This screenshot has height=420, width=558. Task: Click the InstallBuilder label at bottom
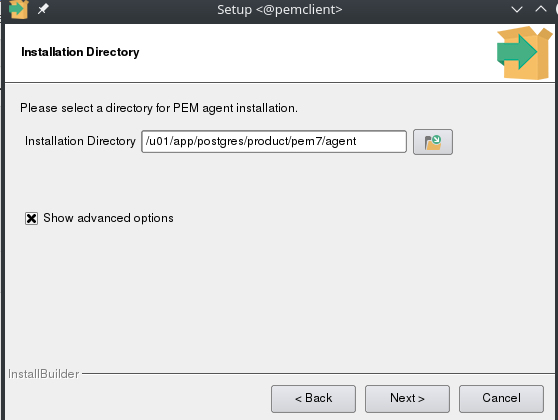pyautogui.click(x=43, y=374)
